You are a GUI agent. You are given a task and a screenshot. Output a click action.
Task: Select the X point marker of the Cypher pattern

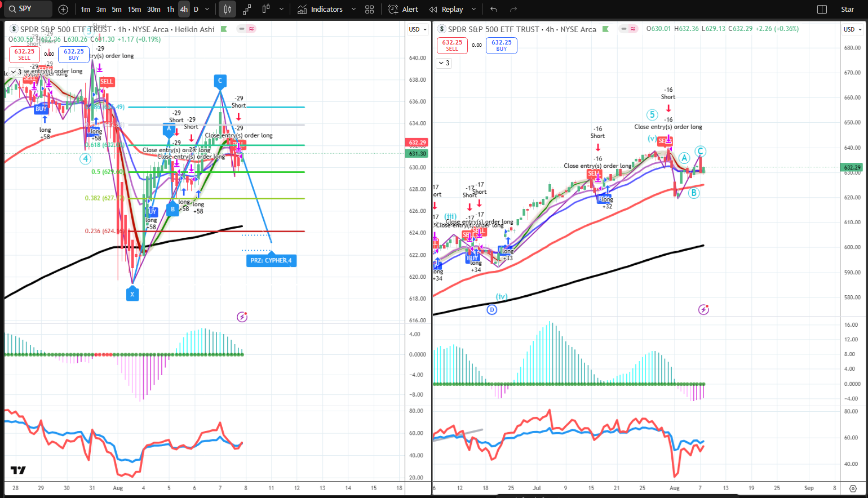(132, 294)
